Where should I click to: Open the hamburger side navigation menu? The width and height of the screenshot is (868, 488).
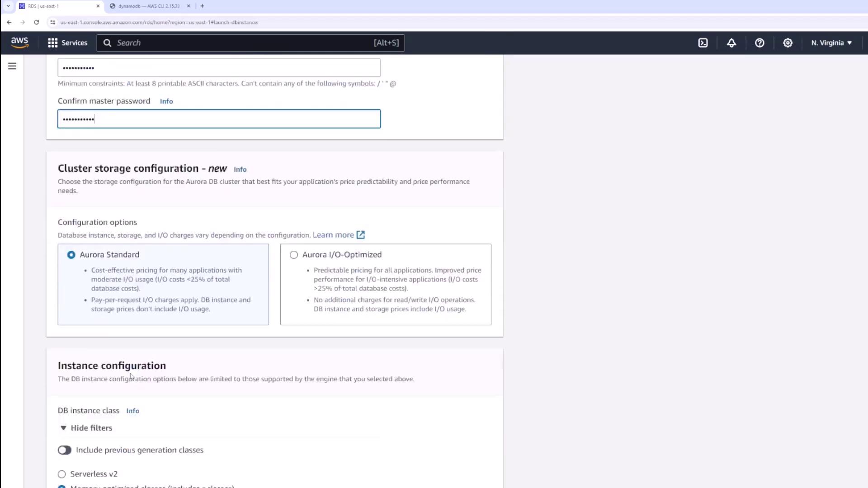coord(12,66)
